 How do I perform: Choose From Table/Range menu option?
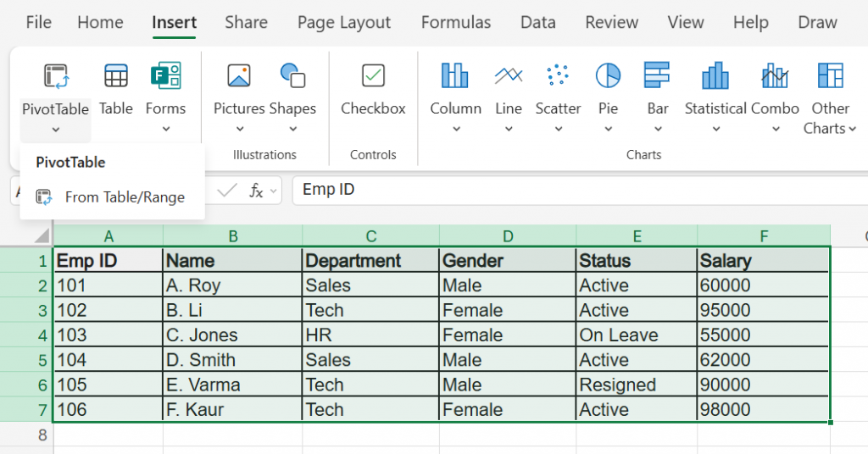(x=124, y=197)
